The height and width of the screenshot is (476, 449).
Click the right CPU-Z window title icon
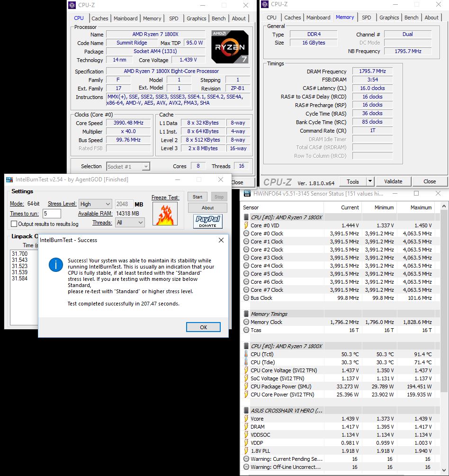click(265, 4)
